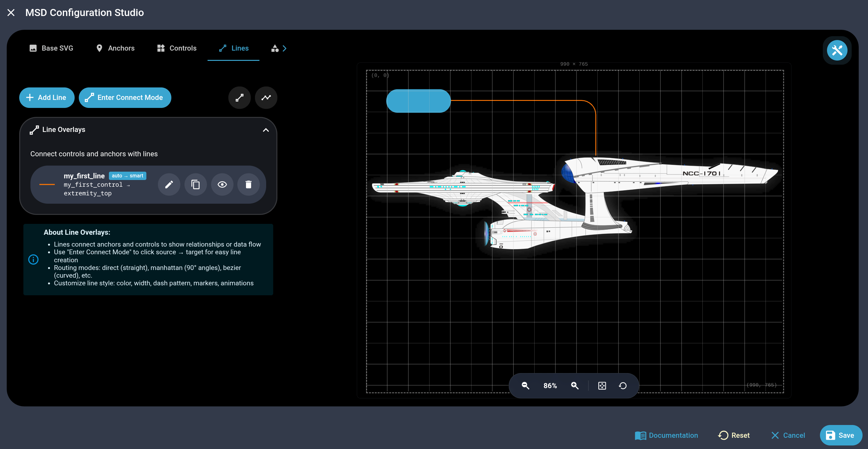868x449 pixels.
Task: Click Enter Connect Mode button
Action: (x=125, y=98)
